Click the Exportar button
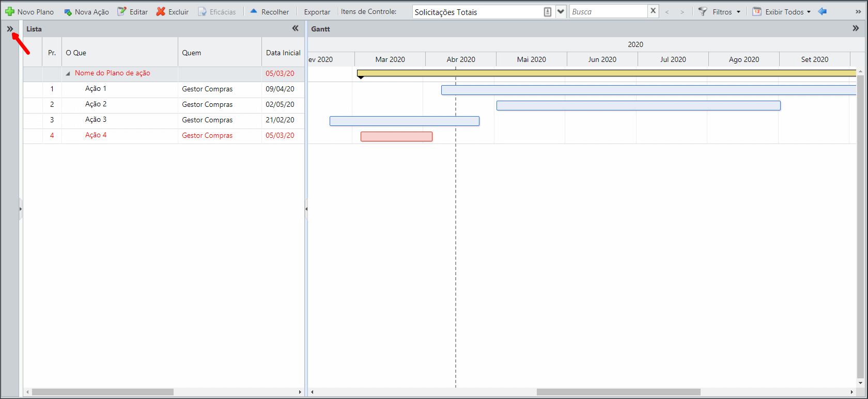 coord(317,12)
